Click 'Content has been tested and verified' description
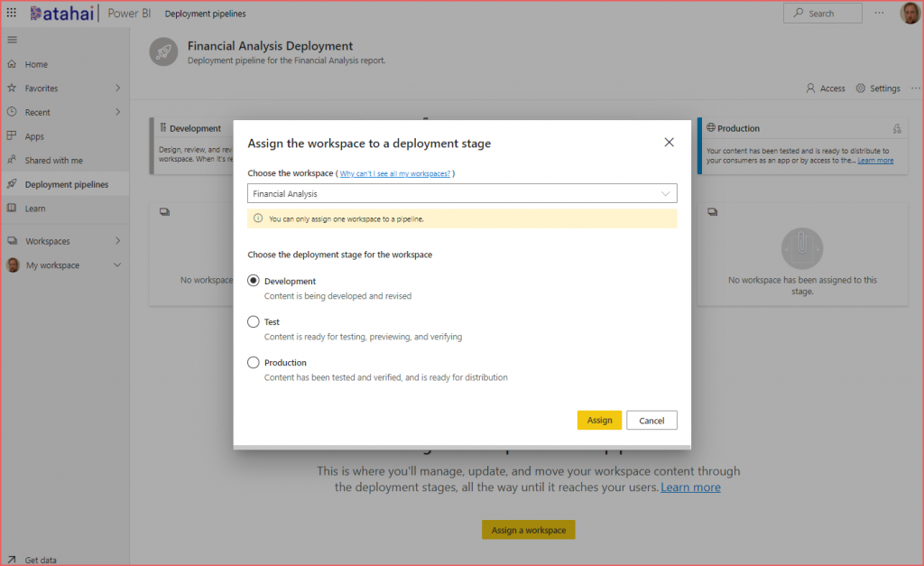Screen dimensions: 924x566 point(385,377)
